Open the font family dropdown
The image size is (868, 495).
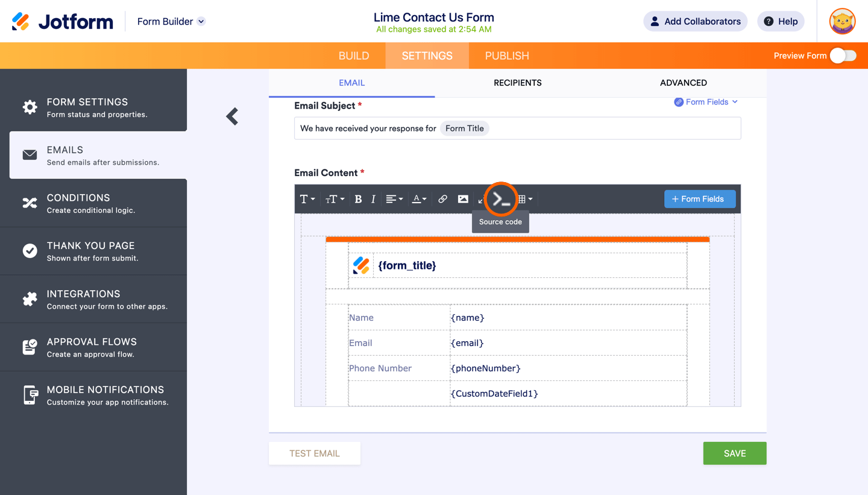307,199
